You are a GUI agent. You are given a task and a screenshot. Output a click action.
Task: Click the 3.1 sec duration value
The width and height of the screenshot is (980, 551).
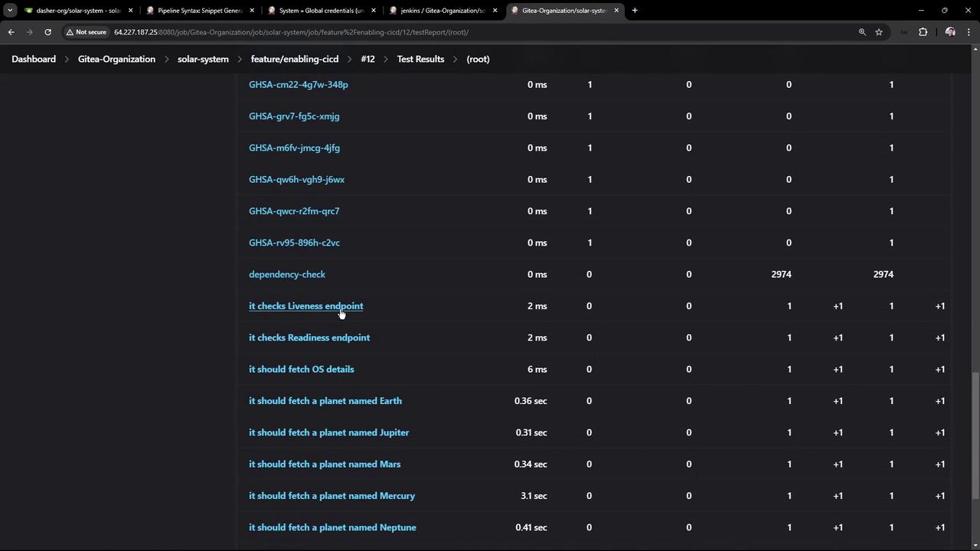[534, 496]
